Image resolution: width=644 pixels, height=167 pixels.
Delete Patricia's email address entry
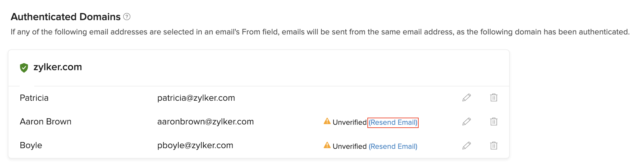[494, 97]
